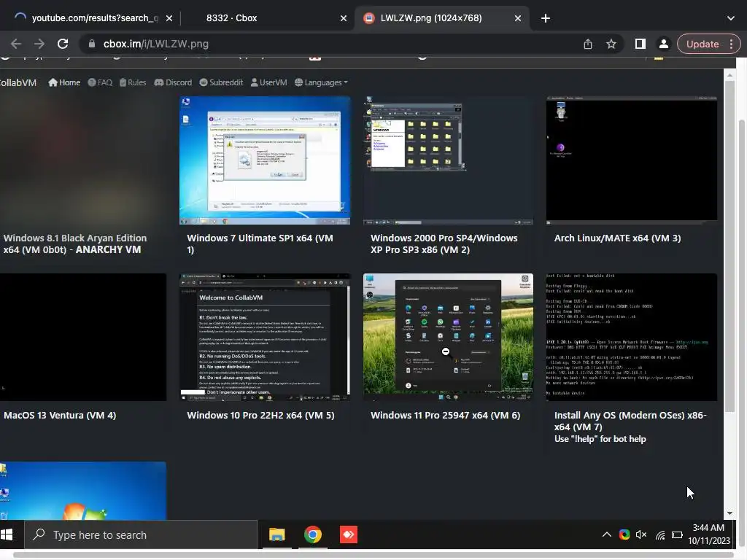The height and width of the screenshot is (560, 747).
Task: Open FAQ in the CollabVM navbar
Action: tap(100, 82)
